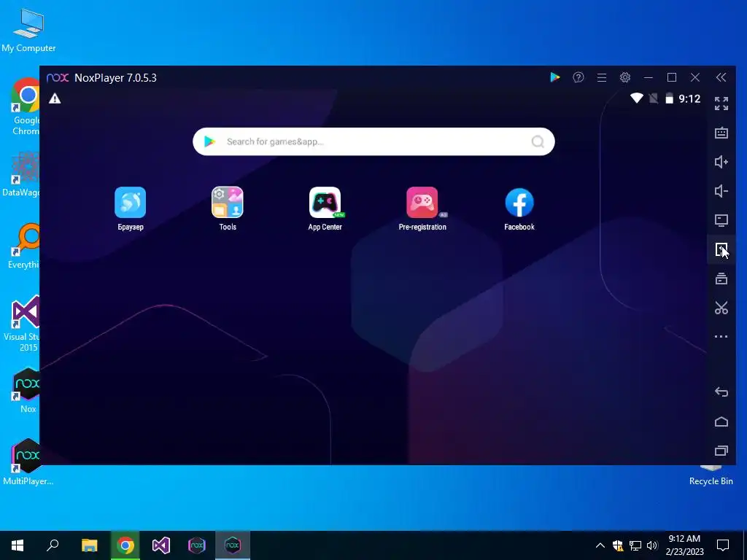The width and height of the screenshot is (747, 560).
Task: Click the My Computer screen icon in sidebar
Action: 721,220
